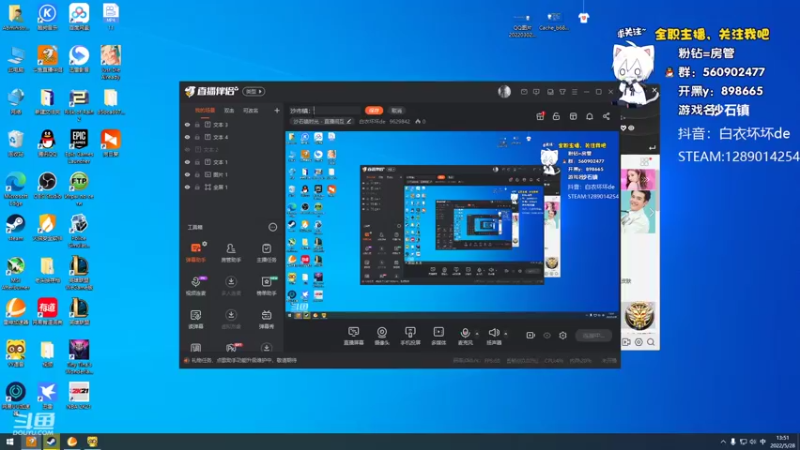This screenshot has height=450, width=800.
Task: Click the share icon
Action: coord(606,116)
